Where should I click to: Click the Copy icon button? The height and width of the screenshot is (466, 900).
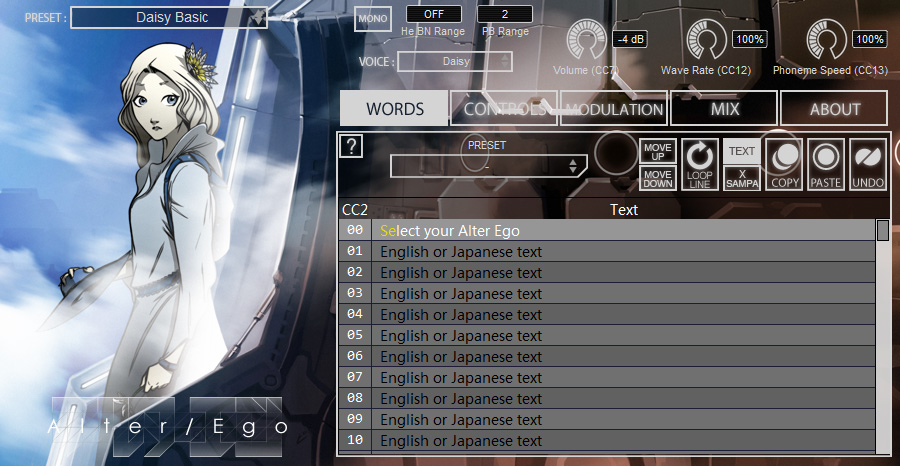pos(784,165)
